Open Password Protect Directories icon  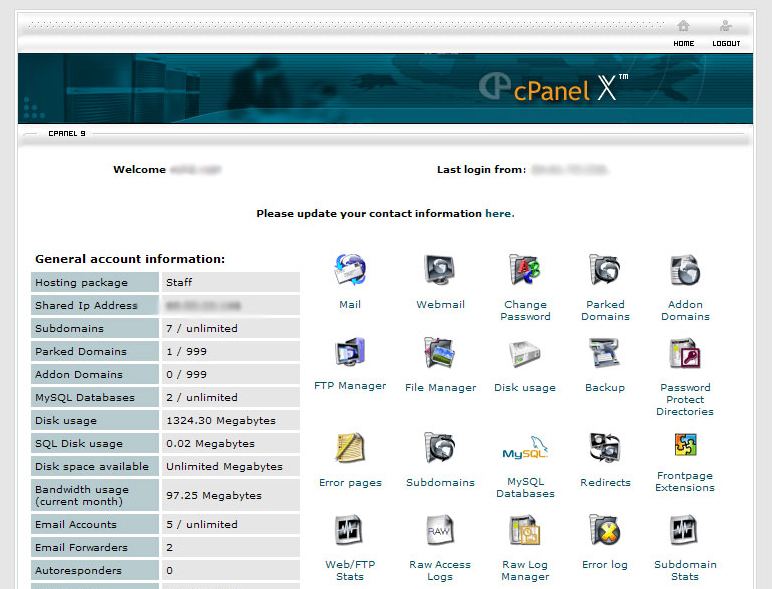[685, 354]
